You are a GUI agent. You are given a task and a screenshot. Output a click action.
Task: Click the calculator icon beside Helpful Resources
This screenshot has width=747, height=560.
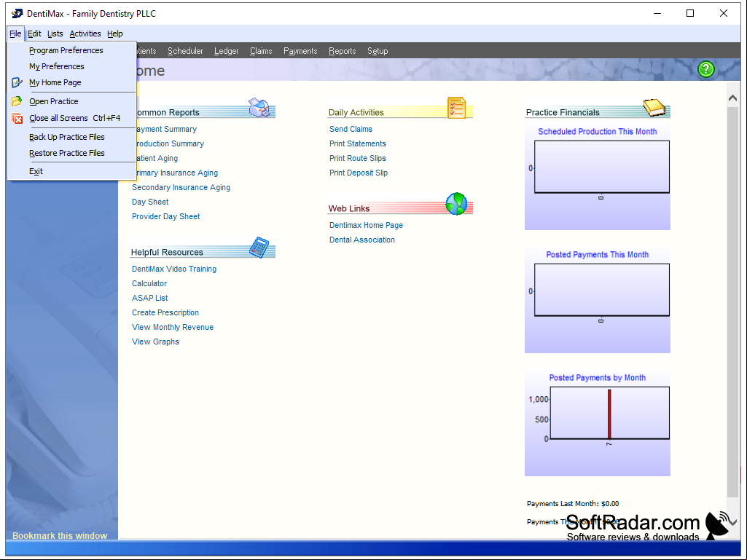click(x=259, y=248)
